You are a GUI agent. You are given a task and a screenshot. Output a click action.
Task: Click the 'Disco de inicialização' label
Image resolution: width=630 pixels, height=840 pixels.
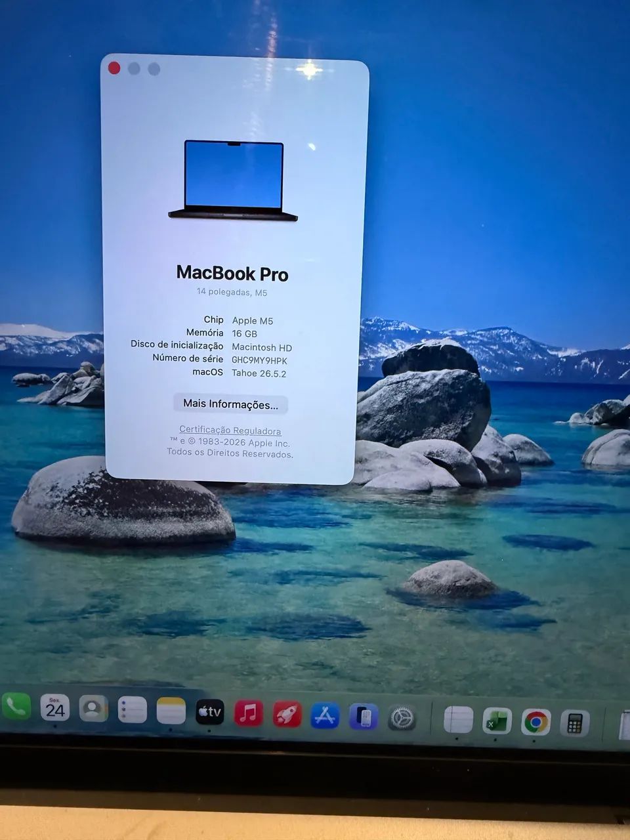coord(177,345)
